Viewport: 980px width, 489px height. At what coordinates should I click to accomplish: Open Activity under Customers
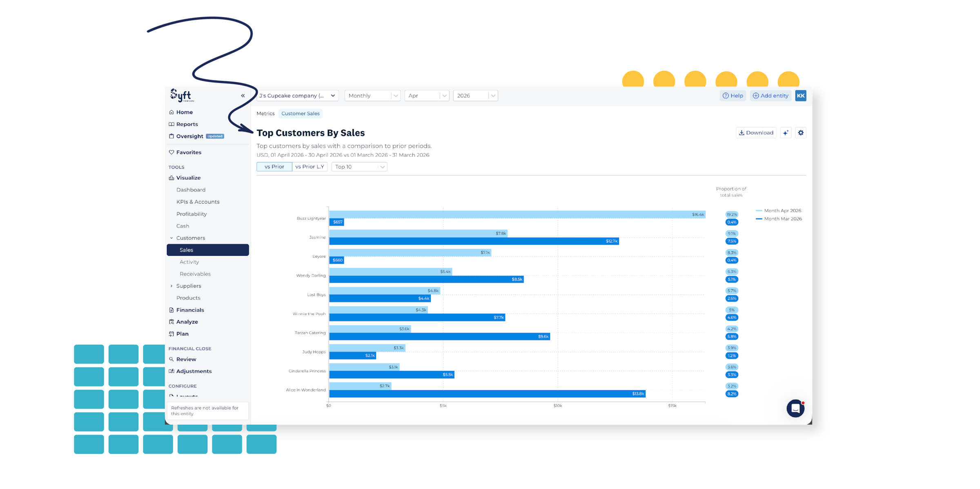(189, 262)
